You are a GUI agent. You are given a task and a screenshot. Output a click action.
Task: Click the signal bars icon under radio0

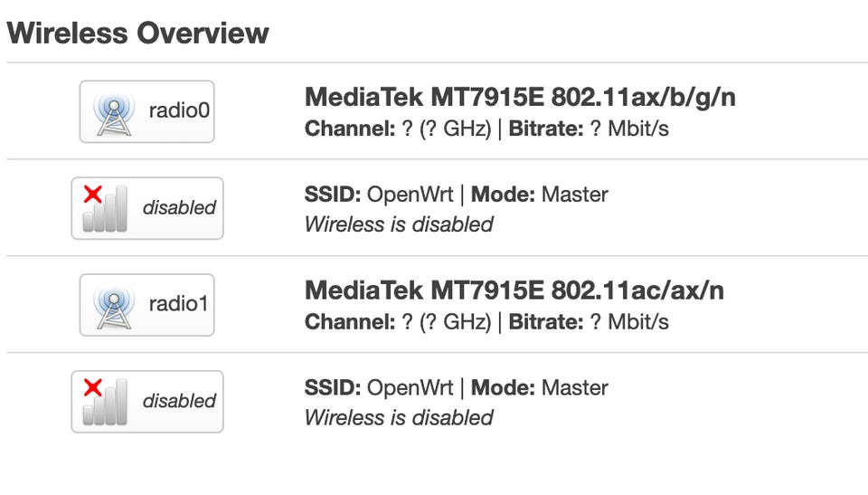pos(105,210)
